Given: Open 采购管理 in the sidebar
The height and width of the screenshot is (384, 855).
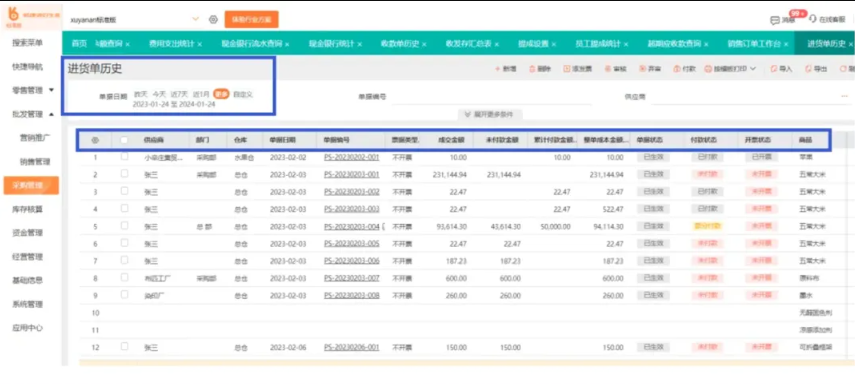Looking at the screenshot, I should 31,185.
